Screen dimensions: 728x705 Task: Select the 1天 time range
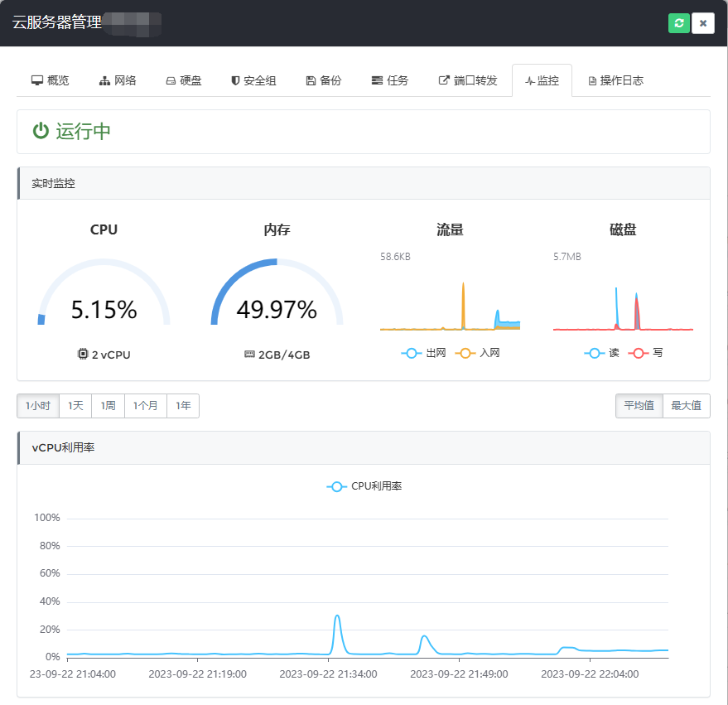[x=75, y=406]
